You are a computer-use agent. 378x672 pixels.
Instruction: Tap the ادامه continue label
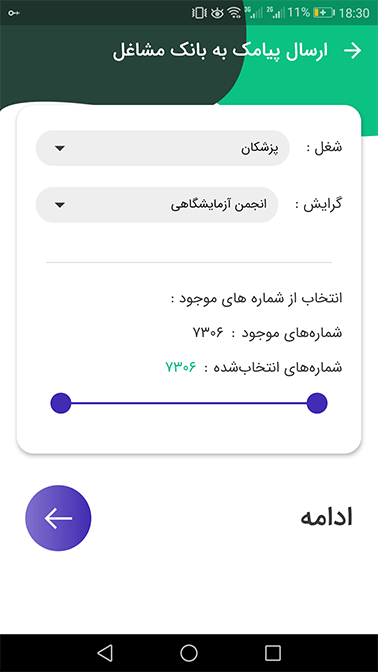coord(327,518)
